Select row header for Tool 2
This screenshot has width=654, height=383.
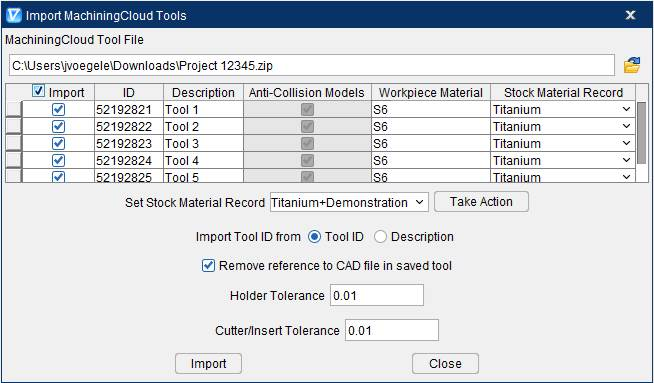14,126
